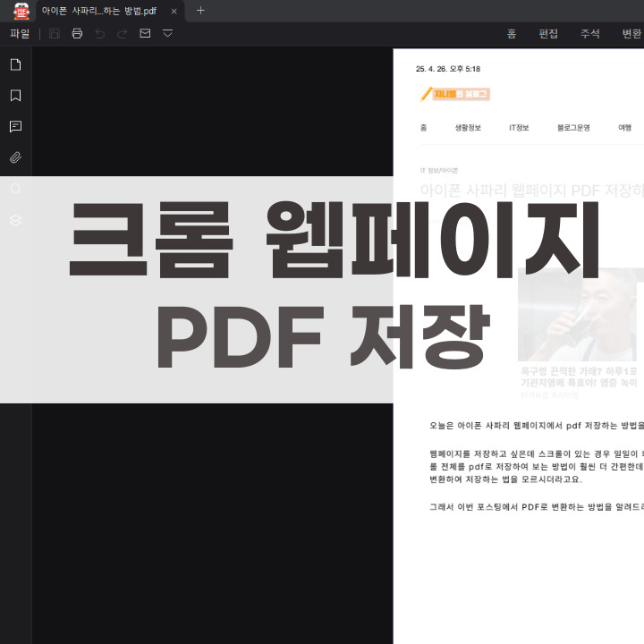
Task: Open the attachments paperclip panel
Action: 15,157
